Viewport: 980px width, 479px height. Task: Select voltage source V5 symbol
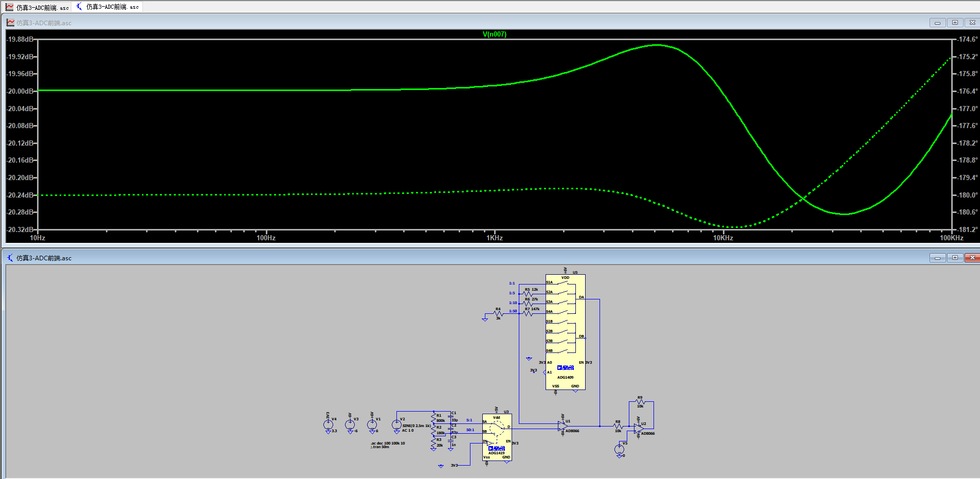(x=620, y=449)
